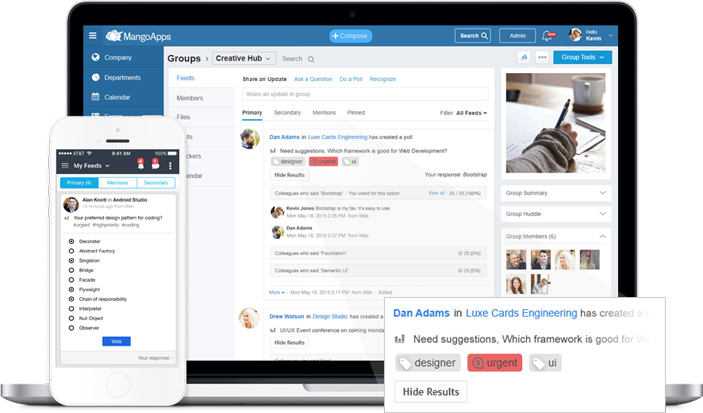
Task: Click Kevin's profile avatar in the header
Action: pos(575,35)
